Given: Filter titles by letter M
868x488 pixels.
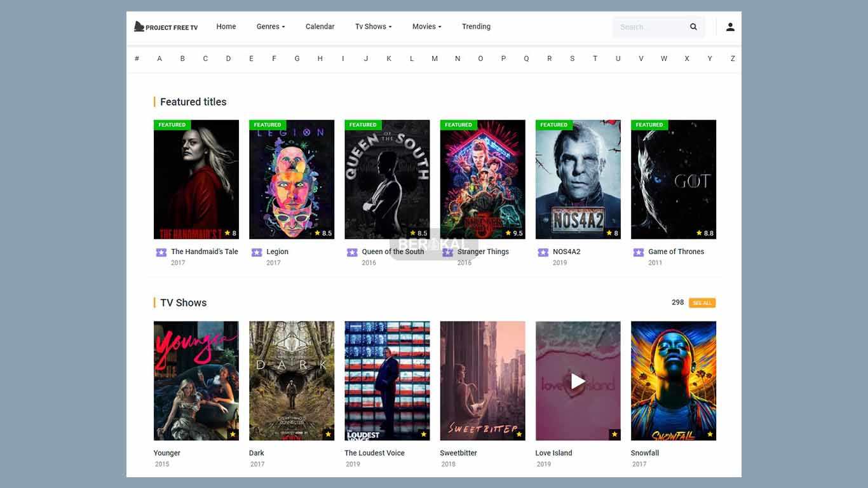Looking at the screenshot, I should [435, 58].
